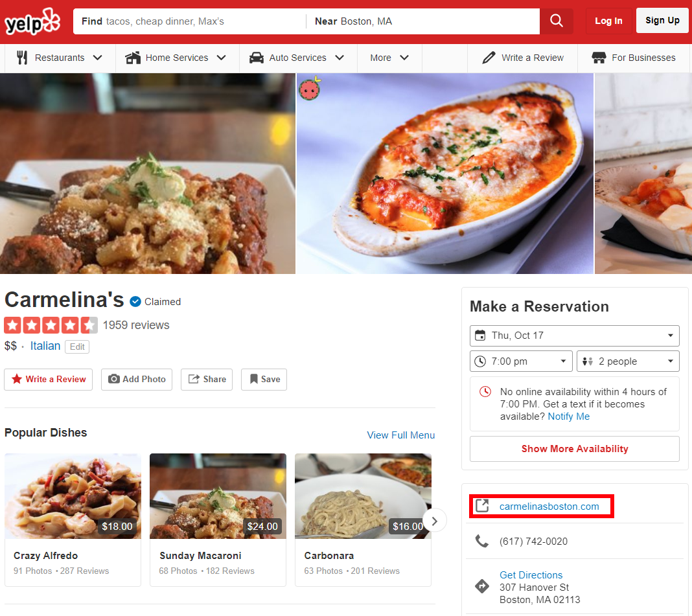Screen dimensions: 692x616
Task: Click the Crazy Alfredo dish title
Action: (45, 556)
